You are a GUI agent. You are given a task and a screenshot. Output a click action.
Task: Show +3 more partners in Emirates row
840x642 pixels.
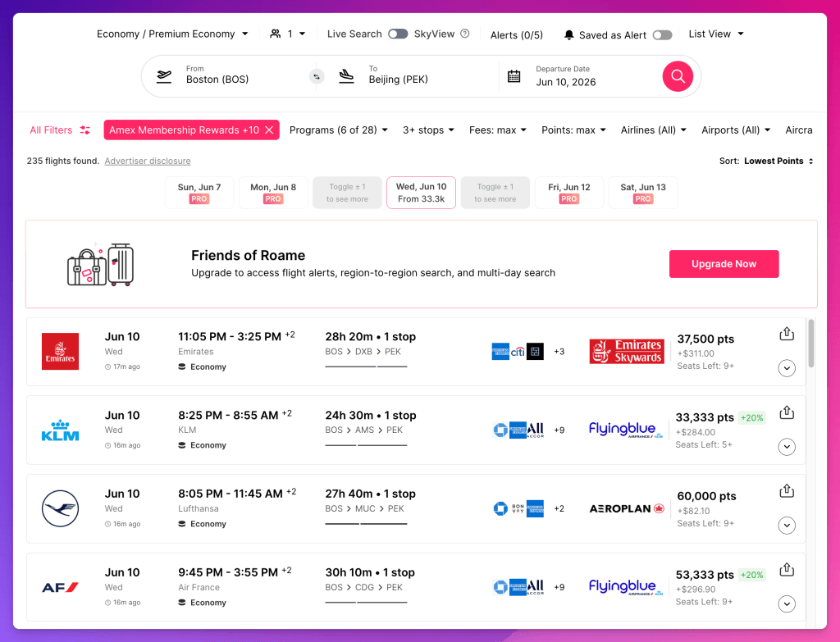(x=559, y=351)
